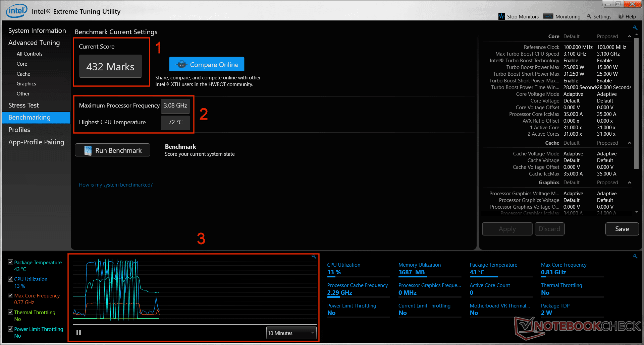Screen dimensions: 644x345
Task: Click the Current Limit Throttling tile
Action: (x=429, y=310)
